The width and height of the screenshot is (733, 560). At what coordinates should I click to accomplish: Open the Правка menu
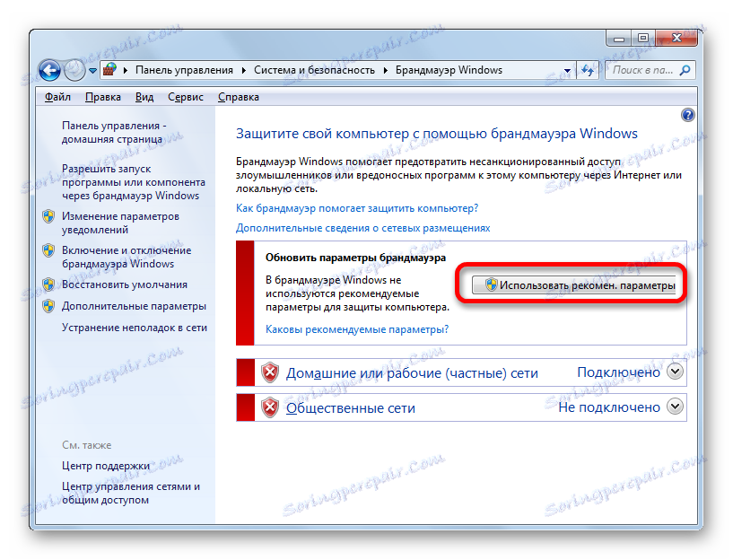point(103,97)
